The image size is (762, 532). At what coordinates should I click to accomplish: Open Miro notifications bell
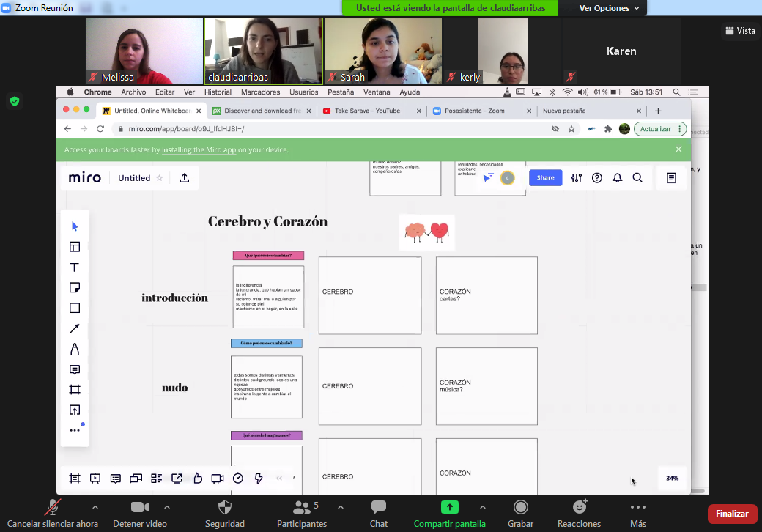point(617,178)
